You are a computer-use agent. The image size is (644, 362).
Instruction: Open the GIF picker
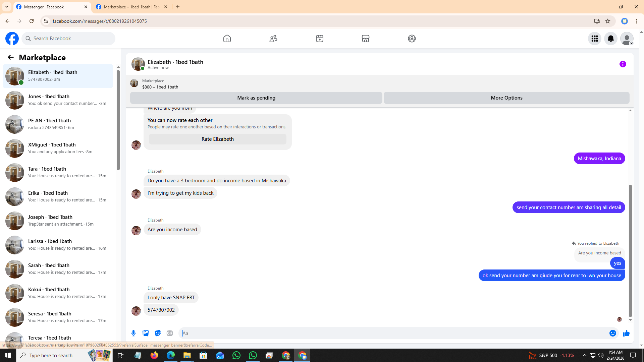170,333
